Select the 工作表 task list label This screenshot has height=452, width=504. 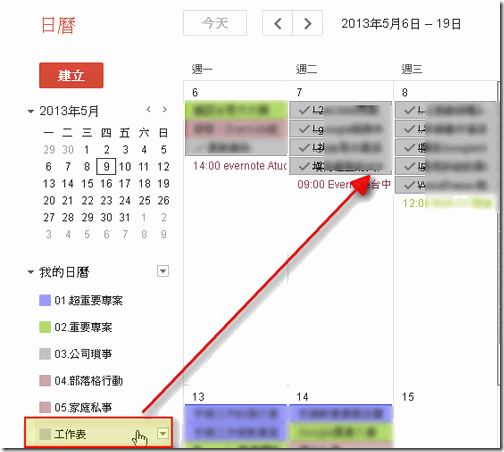tap(70, 434)
